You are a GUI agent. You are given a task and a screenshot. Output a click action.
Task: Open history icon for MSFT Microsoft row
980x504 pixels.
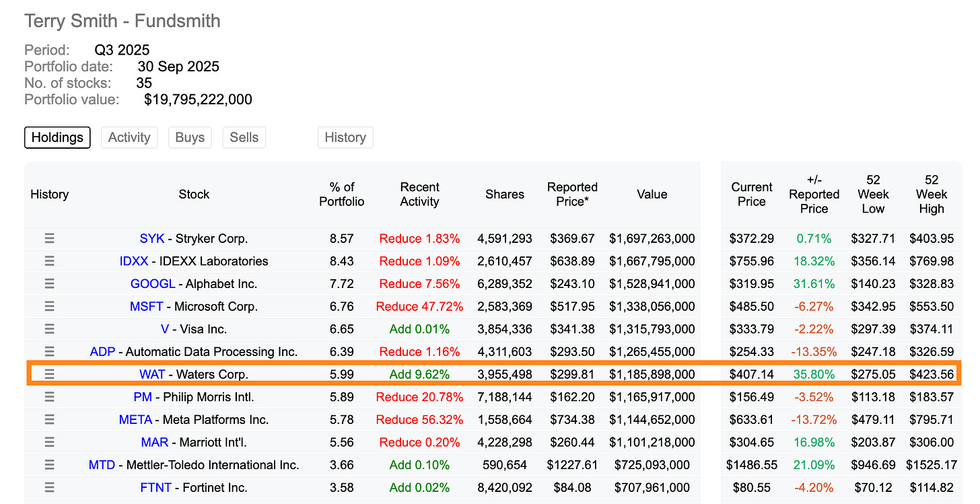49,306
